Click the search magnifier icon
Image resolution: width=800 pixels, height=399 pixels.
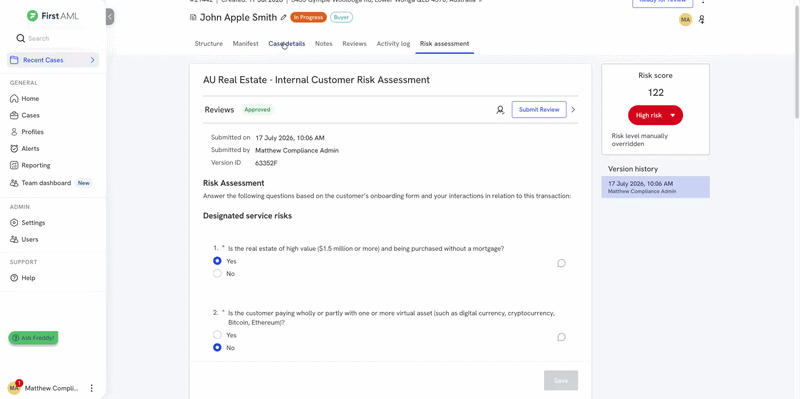point(20,38)
